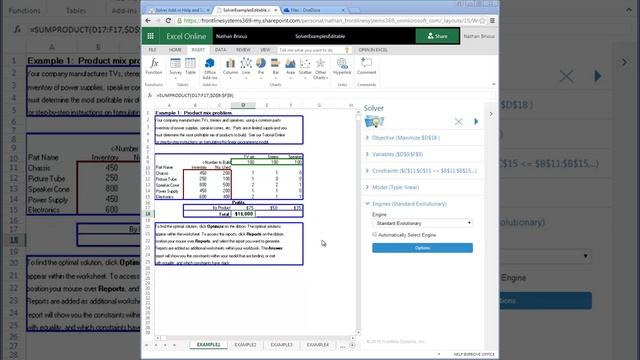Click the blue Options button
The height and width of the screenshot is (360, 640).
422,248
